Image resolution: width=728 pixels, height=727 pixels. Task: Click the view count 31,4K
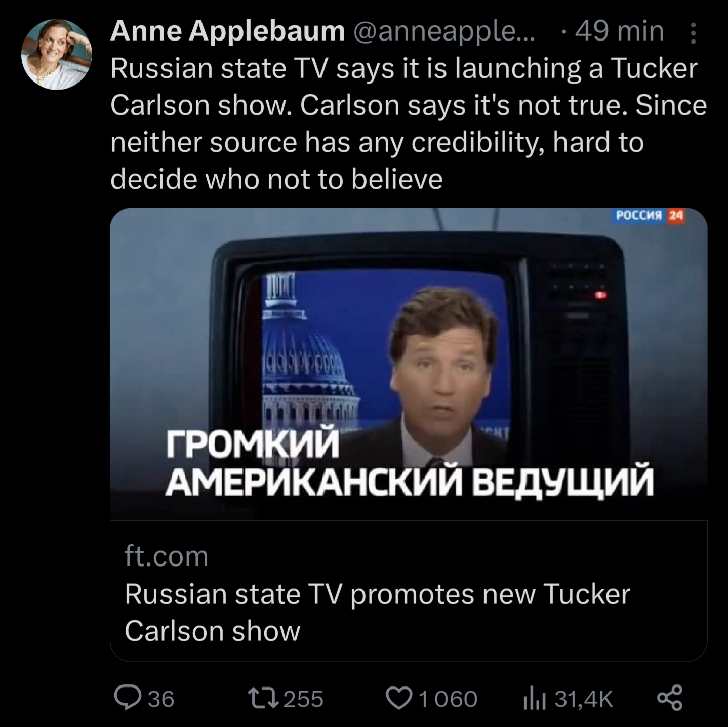(584, 699)
